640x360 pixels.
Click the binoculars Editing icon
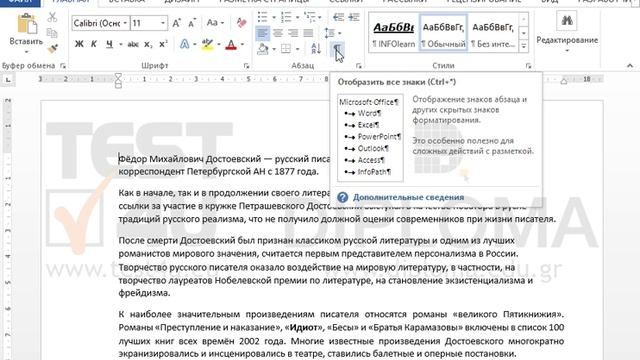[x=567, y=20]
